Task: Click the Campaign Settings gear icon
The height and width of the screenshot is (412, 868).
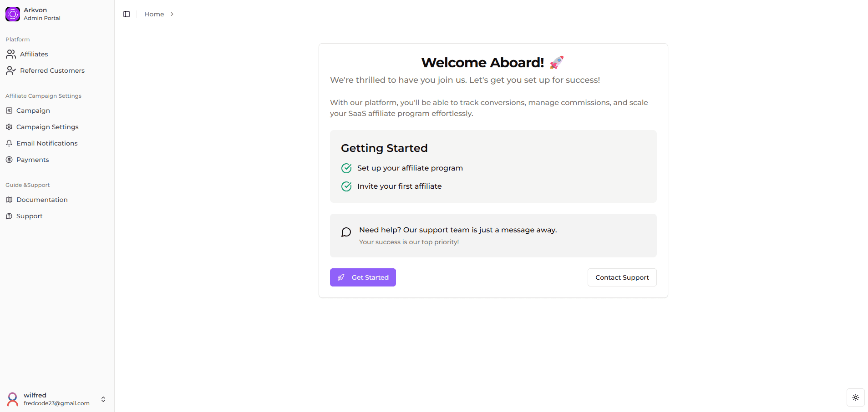Action: [9, 127]
